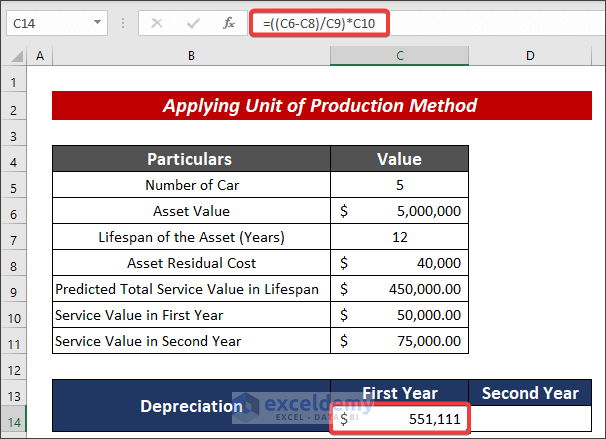
Task: Select the cell showing $ 75,000.00
Action: click(399, 341)
